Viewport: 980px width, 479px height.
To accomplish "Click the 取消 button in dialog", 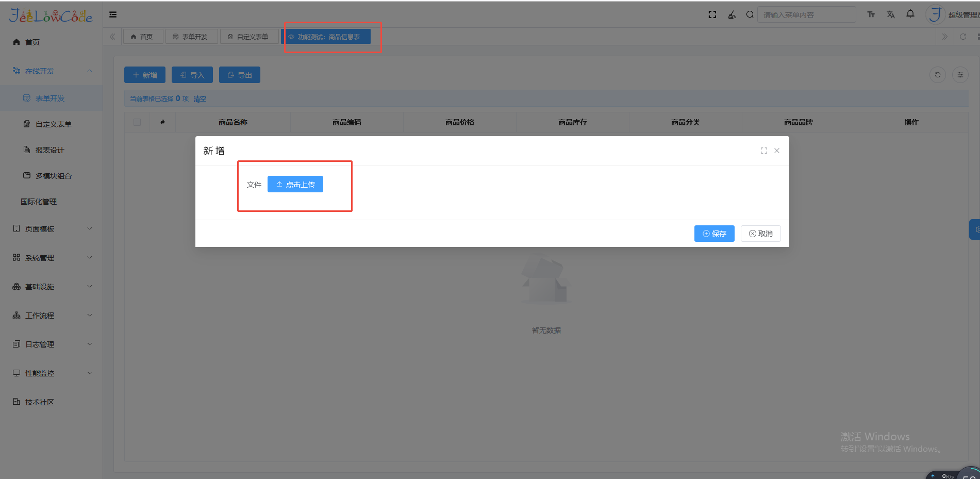I will [x=760, y=234].
